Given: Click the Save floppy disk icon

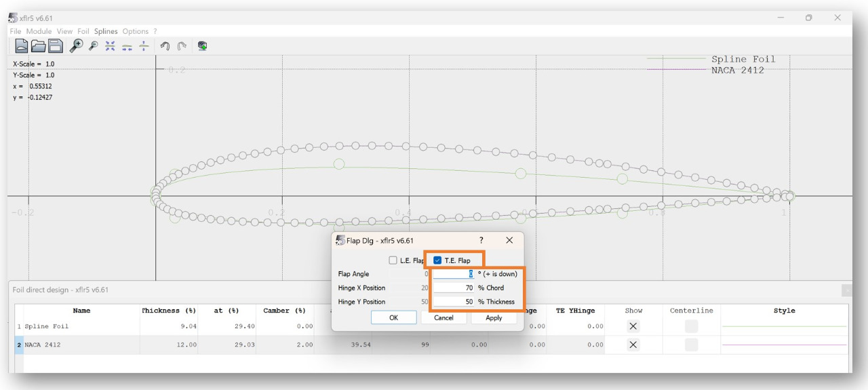Looking at the screenshot, I should click(55, 46).
